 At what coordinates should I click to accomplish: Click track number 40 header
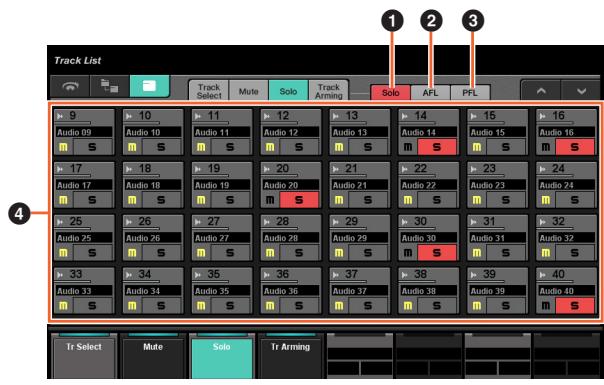click(559, 274)
